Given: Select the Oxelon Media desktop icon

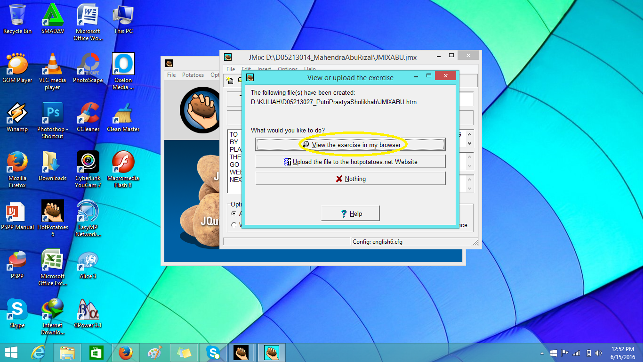Looking at the screenshot, I should click(123, 72).
